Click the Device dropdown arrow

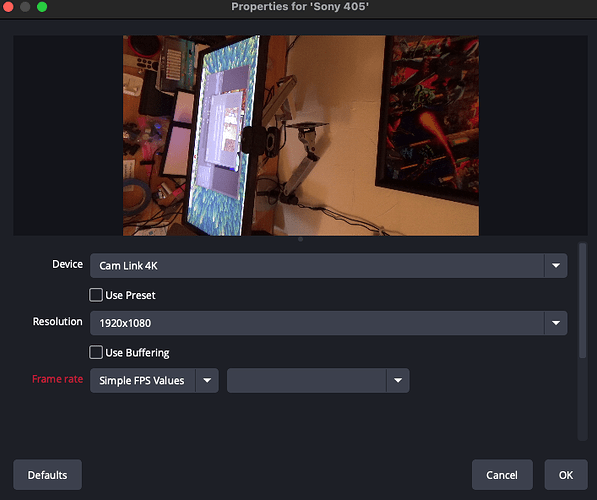555,265
